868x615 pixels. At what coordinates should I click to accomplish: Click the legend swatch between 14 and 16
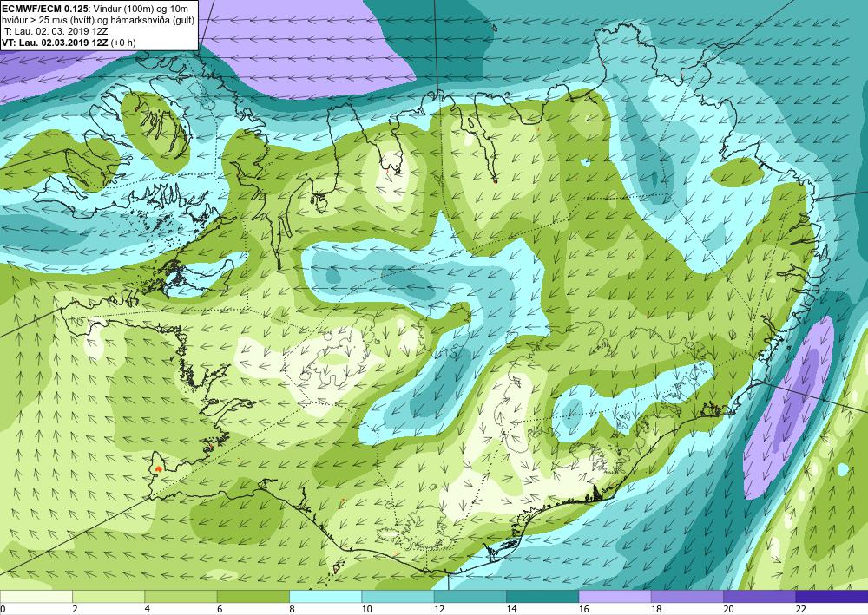(x=542, y=596)
